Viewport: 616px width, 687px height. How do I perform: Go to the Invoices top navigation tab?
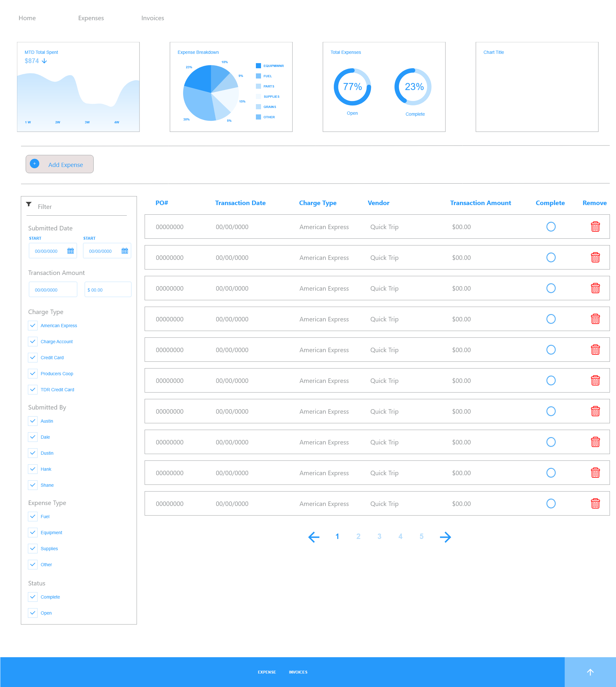(x=152, y=18)
